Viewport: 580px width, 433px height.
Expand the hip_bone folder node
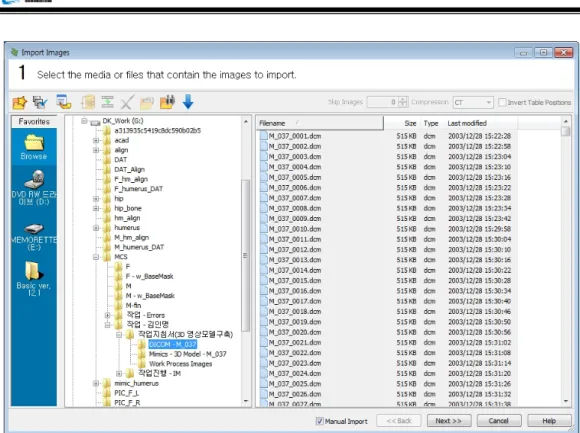[96, 208]
